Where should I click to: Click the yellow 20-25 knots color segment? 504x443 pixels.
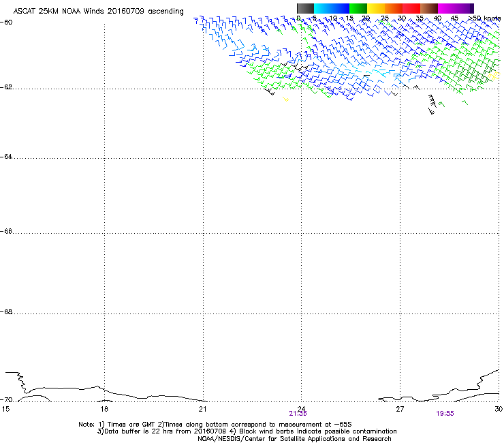click(x=376, y=8)
